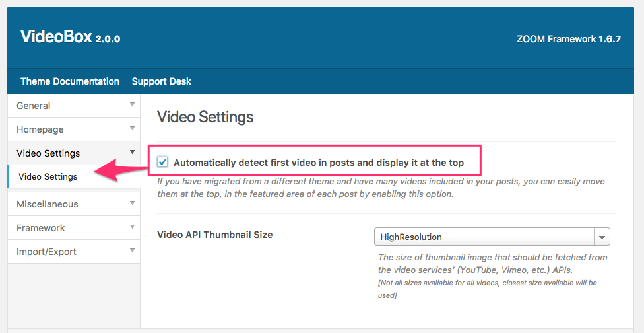
Task: Expand the General section arrow
Action: (x=132, y=104)
